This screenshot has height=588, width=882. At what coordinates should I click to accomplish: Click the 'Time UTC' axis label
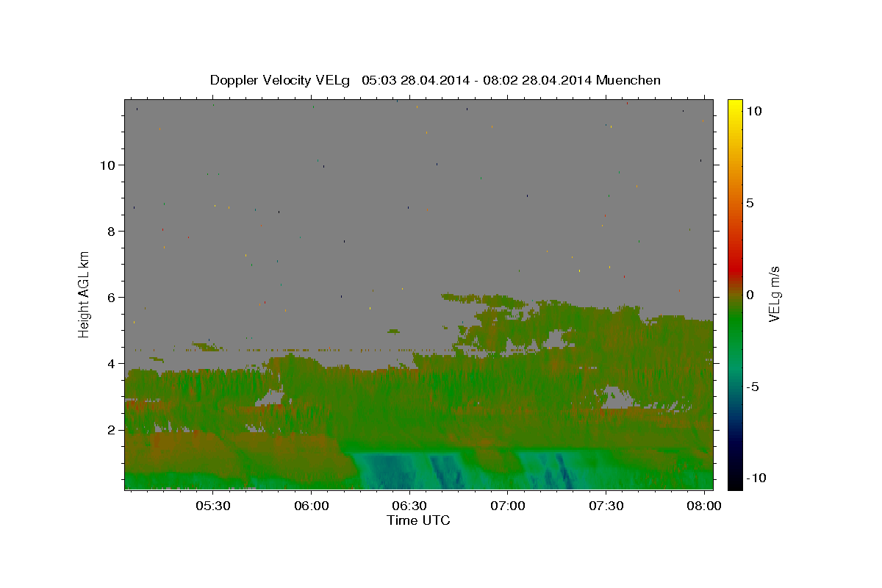tap(418, 520)
